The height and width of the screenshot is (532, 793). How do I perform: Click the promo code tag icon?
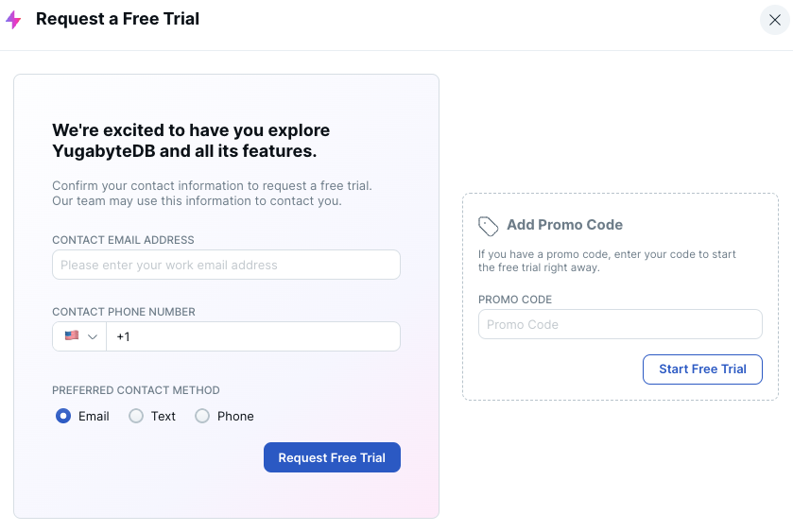point(488,226)
